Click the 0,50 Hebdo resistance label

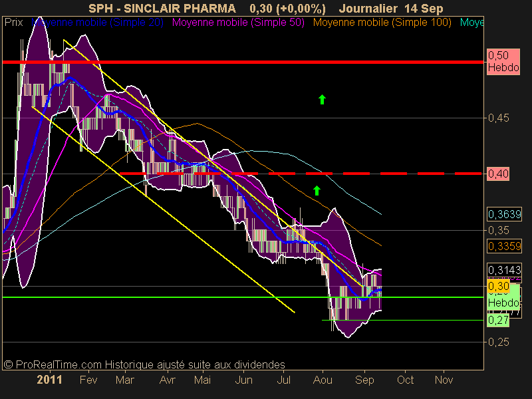(x=503, y=62)
